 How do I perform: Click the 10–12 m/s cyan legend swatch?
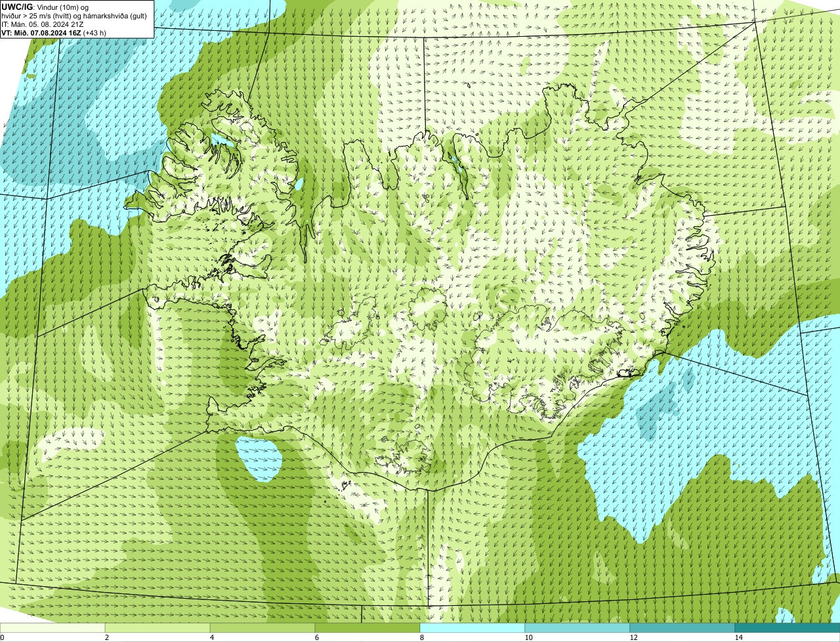[577, 628]
